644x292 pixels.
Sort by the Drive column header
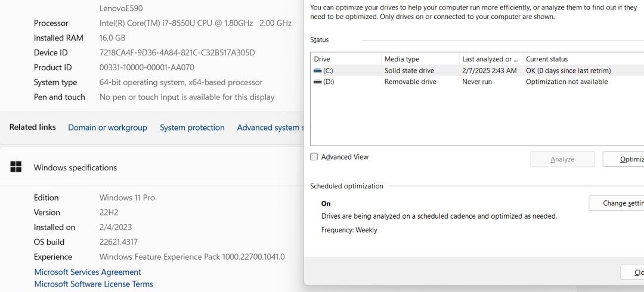point(346,59)
